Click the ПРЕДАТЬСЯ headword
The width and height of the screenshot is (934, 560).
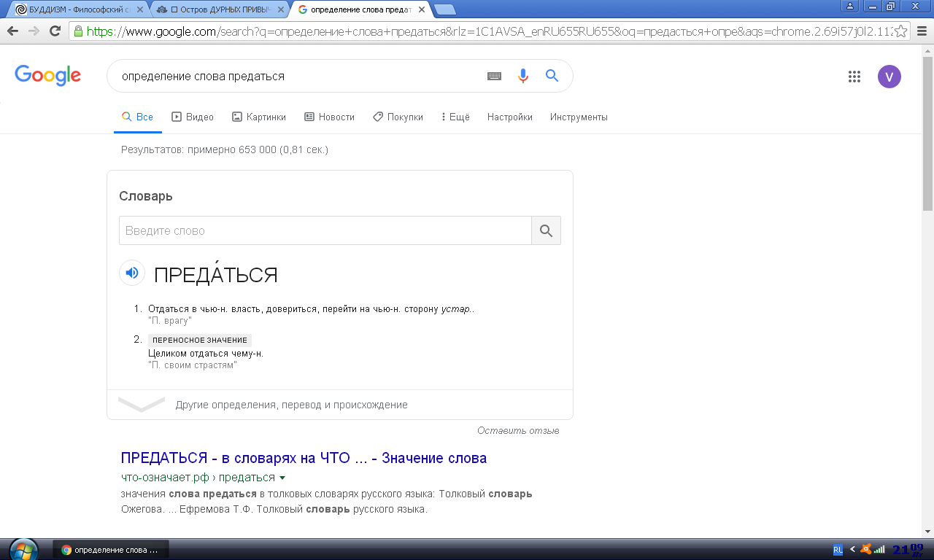216,274
